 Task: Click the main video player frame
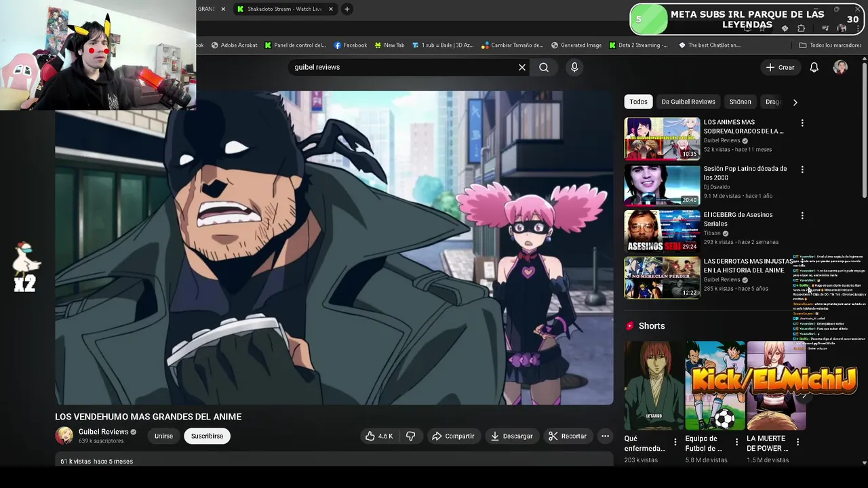point(334,248)
